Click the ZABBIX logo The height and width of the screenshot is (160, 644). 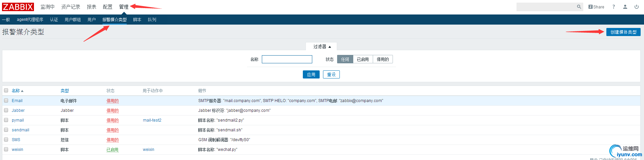18,7
